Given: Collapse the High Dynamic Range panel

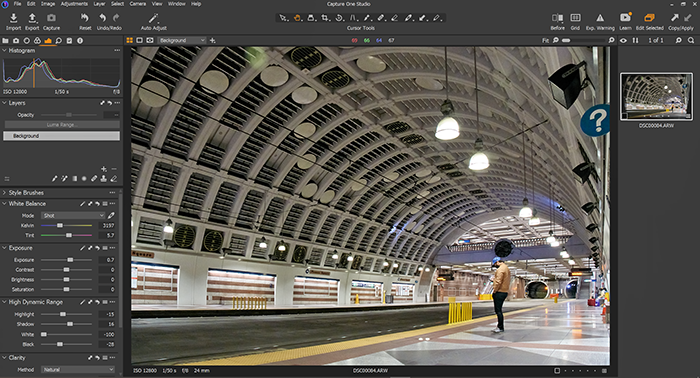Looking at the screenshot, I should pos(4,302).
